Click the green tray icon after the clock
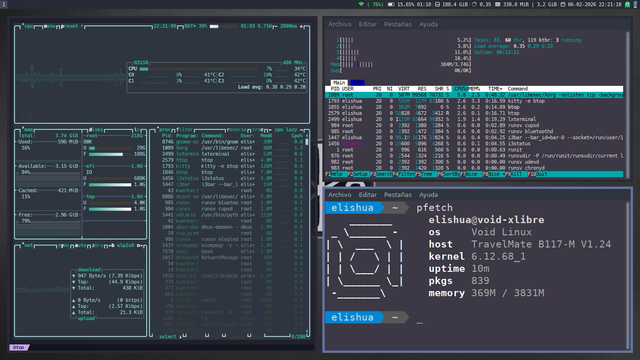This screenshot has height=360, width=640. point(627,4)
